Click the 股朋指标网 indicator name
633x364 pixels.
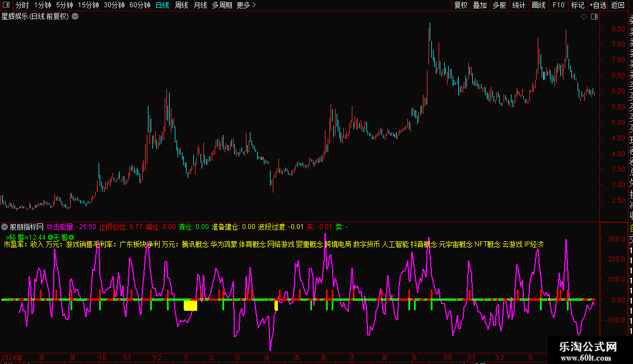point(27,227)
